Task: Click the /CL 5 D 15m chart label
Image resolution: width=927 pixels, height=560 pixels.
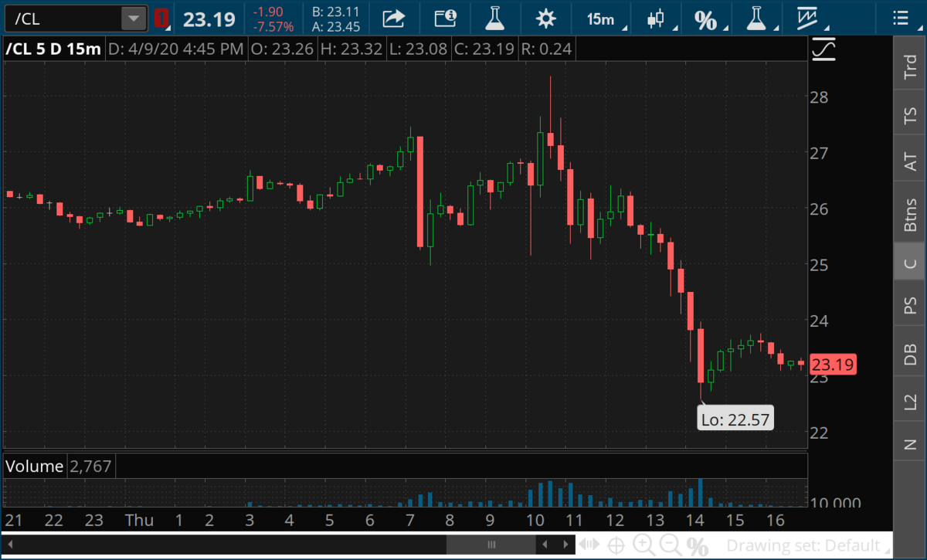Action: (x=53, y=49)
